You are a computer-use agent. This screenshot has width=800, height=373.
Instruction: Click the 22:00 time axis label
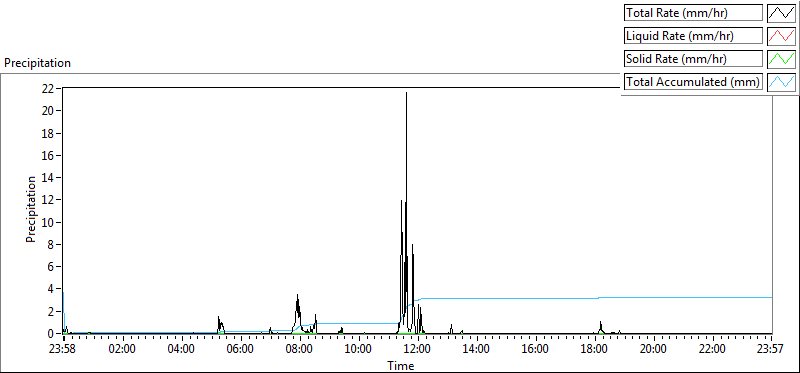[713, 350]
